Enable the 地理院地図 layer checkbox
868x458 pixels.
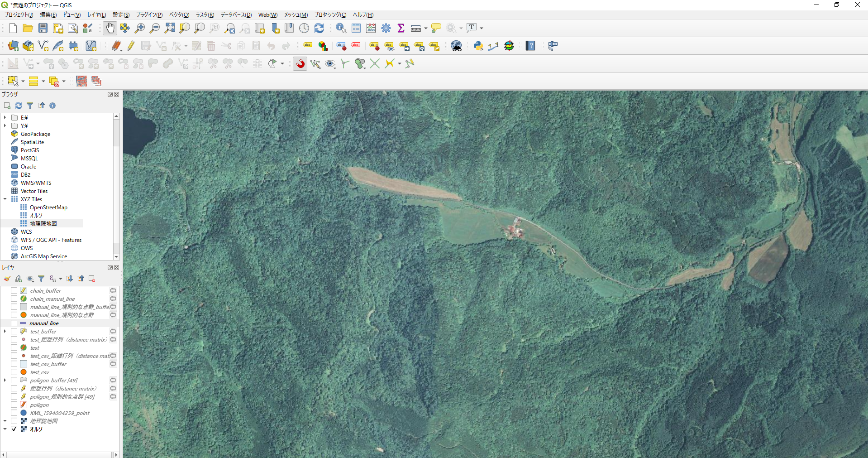click(14, 421)
